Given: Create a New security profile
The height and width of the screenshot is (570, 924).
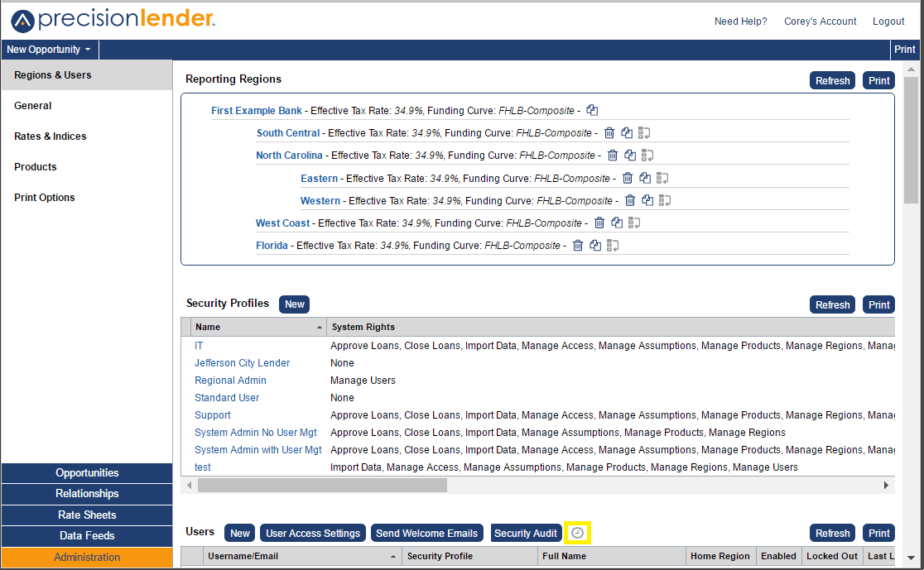Looking at the screenshot, I should 294,304.
